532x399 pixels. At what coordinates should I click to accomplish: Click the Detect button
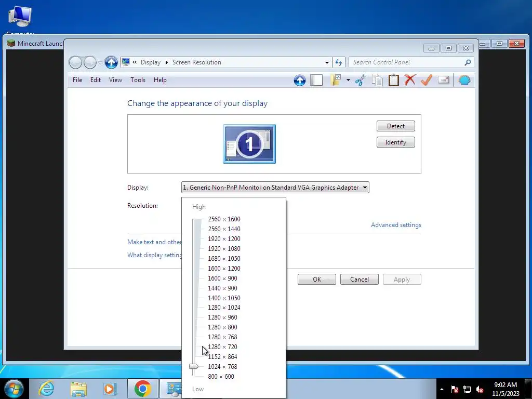tap(395, 126)
